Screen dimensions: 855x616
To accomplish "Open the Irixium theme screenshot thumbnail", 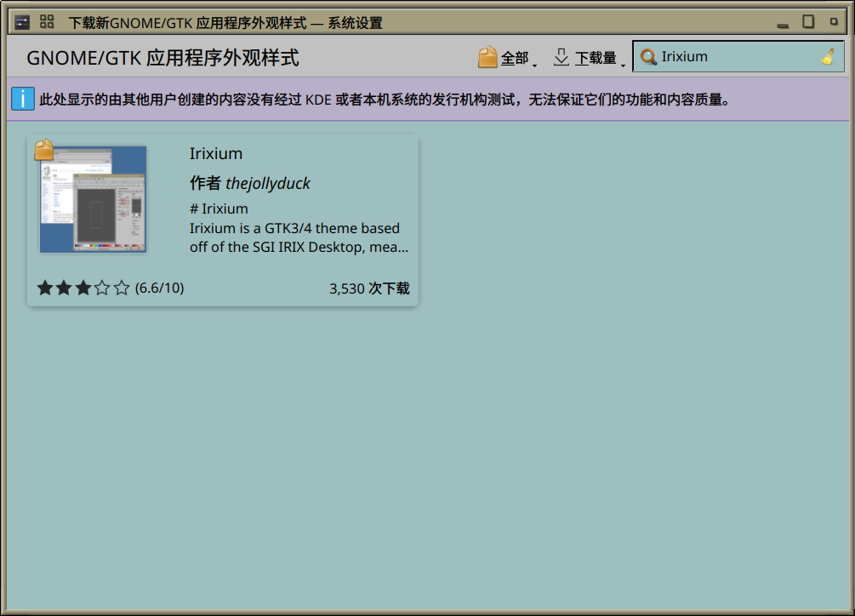I will [x=94, y=200].
